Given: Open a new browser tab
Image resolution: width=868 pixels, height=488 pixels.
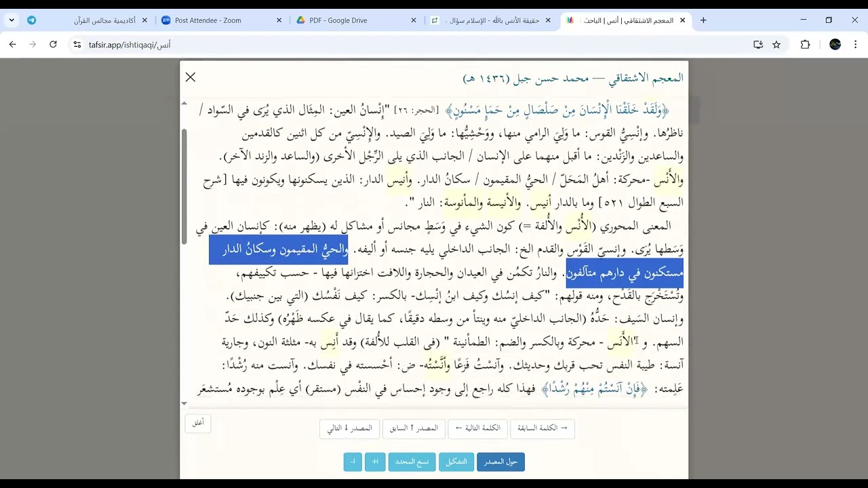Looking at the screenshot, I should [703, 20].
